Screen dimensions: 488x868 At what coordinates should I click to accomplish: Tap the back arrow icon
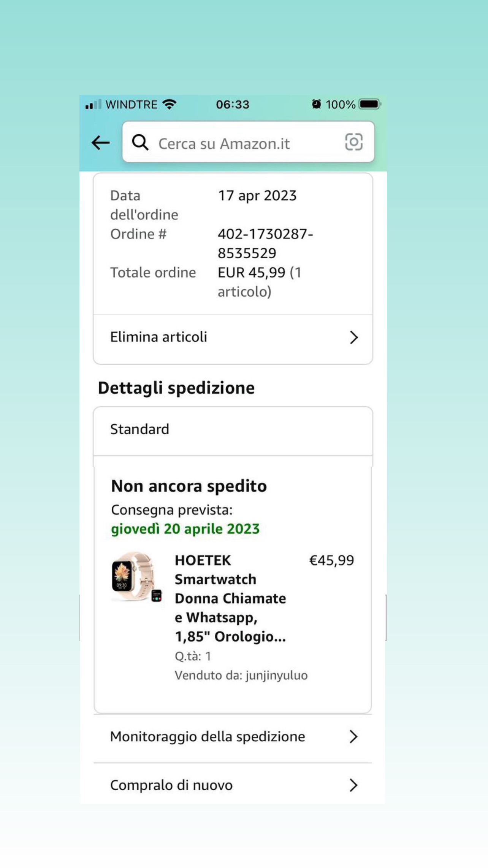(x=101, y=143)
